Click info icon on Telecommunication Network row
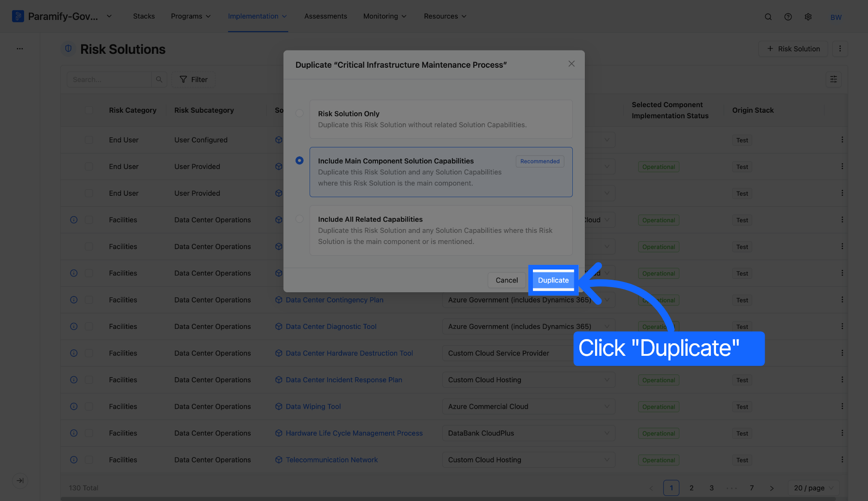 pyautogui.click(x=74, y=460)
